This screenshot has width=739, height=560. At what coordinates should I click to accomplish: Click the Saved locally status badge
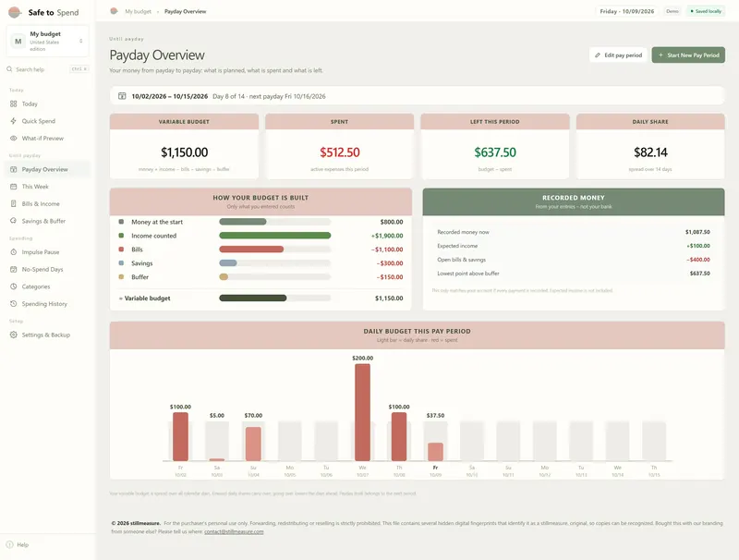click(x=706, y=11)
